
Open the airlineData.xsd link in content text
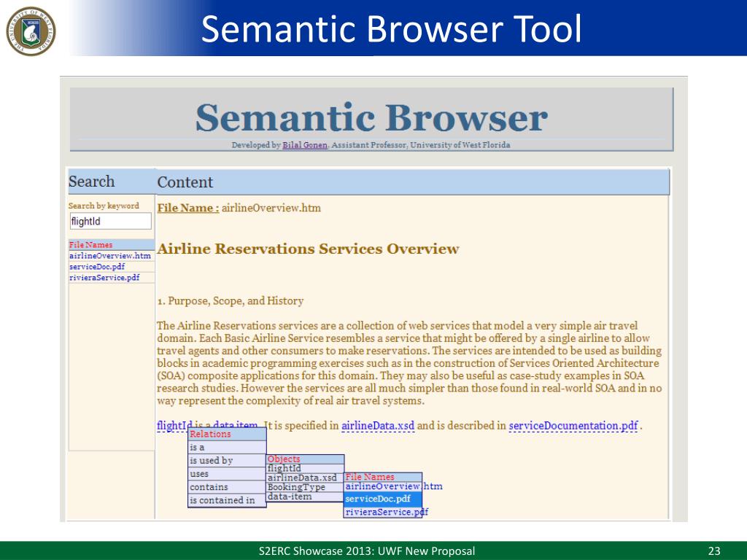tap(377, 426)
